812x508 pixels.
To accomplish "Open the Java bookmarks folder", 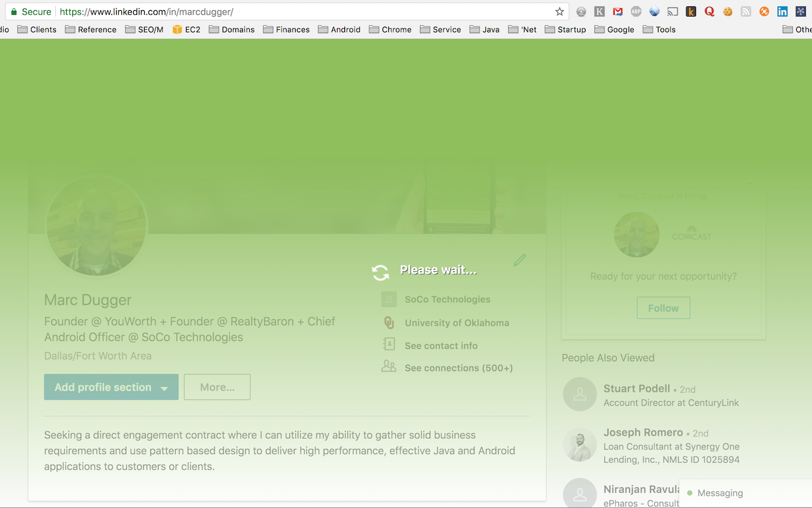I will point(485,29).
